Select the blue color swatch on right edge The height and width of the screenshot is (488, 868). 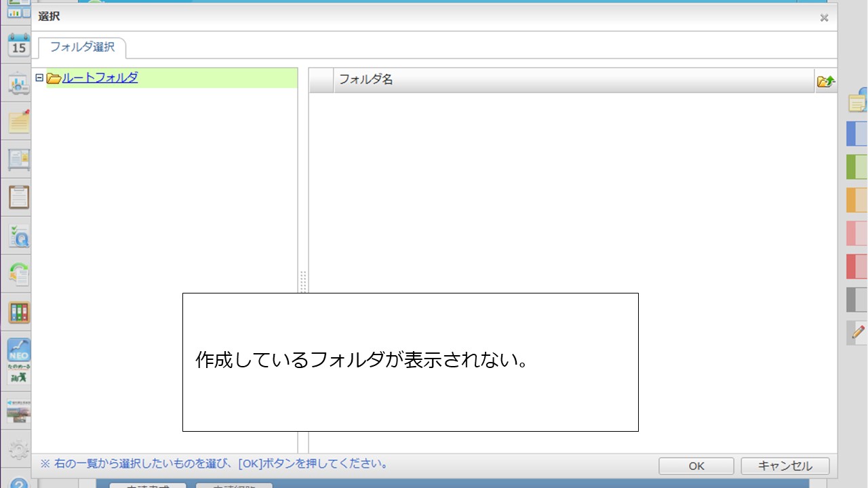856,134
